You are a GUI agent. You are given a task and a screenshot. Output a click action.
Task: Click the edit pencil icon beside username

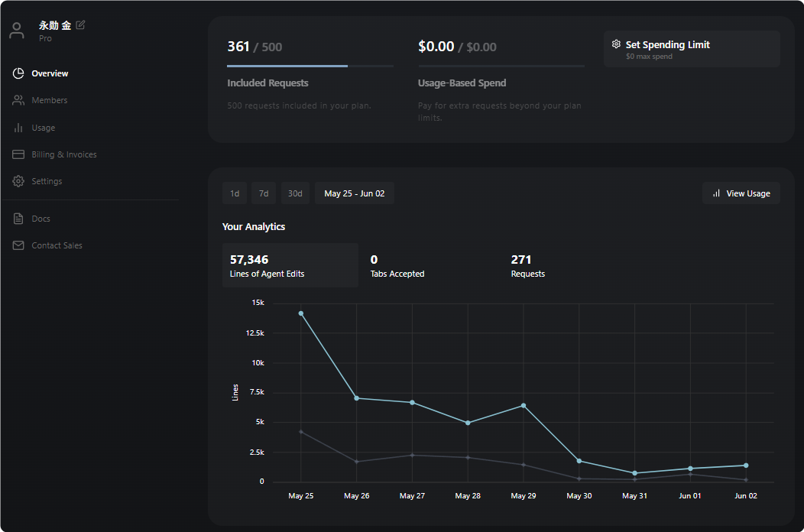tap(80, 24)
